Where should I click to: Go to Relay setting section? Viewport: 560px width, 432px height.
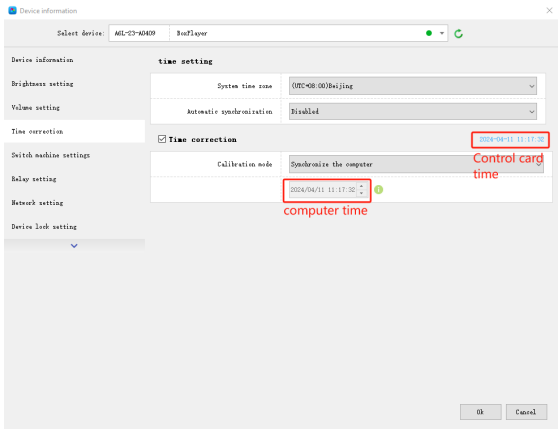tap(34, 179)
